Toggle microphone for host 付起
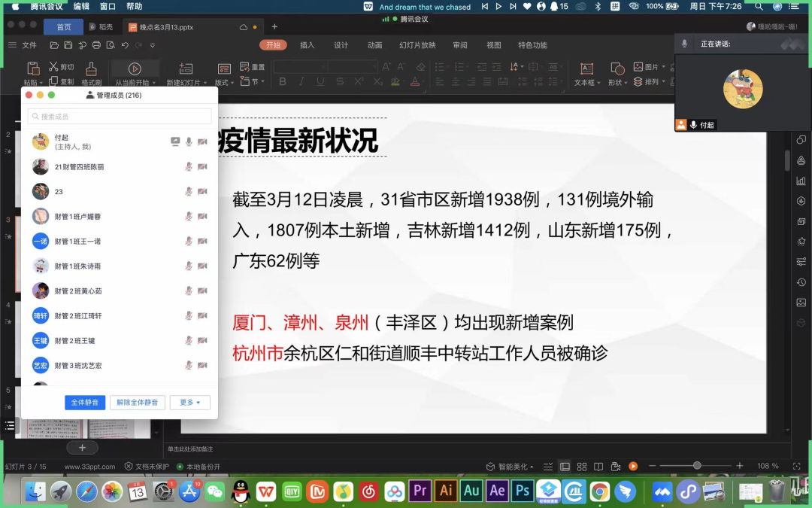Image resolution: width=812 pixels, height=508 pixels. 189,141
